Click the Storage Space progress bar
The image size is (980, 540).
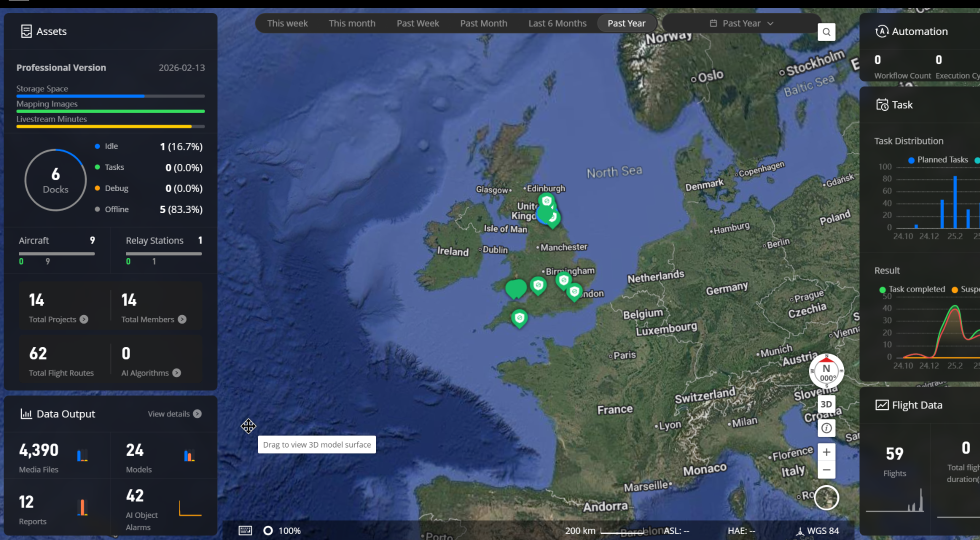click(110, 96)
